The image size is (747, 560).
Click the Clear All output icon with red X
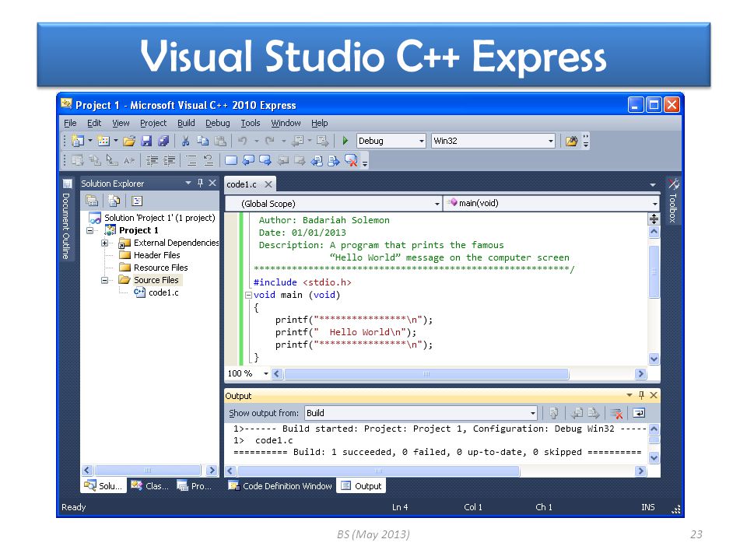tap(616, 413)
